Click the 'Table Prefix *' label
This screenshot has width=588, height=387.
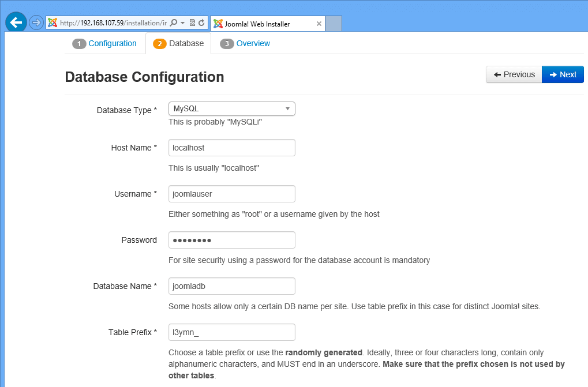pos(133,332)
